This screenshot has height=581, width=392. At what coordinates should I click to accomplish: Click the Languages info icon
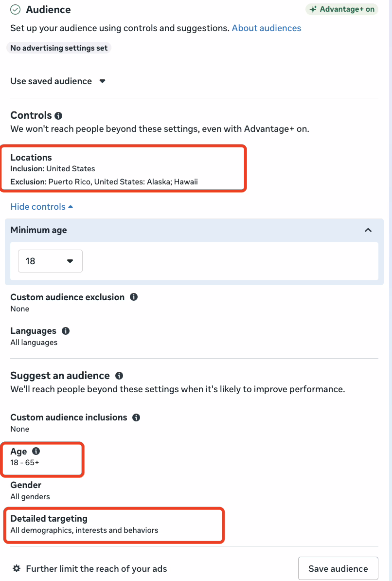tap(66, 331)
